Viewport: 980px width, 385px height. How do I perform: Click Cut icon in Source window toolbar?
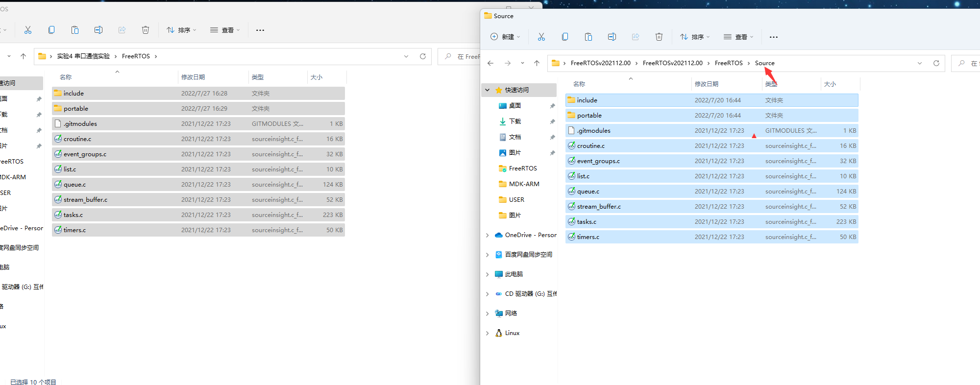pyautogui.click(x=541, y=37)
